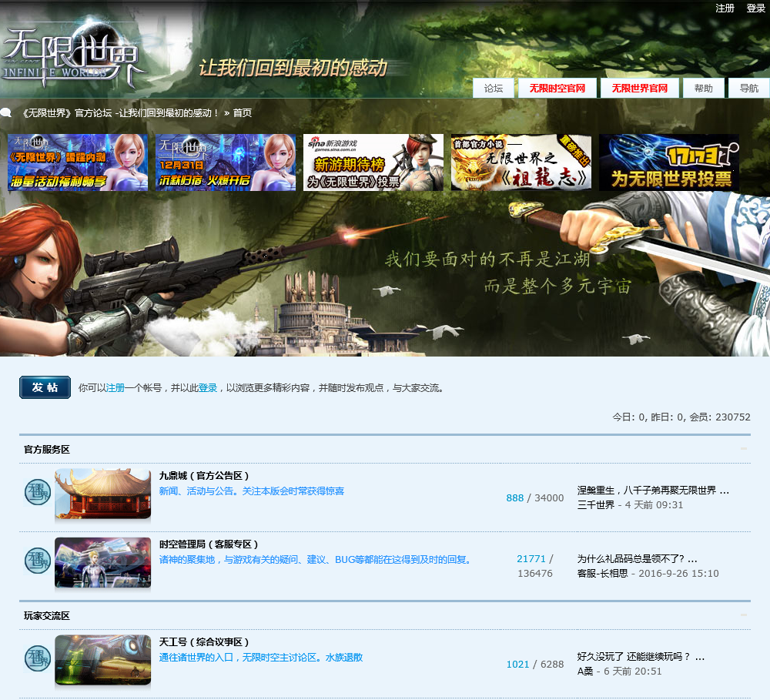Open the user 客服-长相思 profile link
The image size is (770, 700).
coord(603,573)
